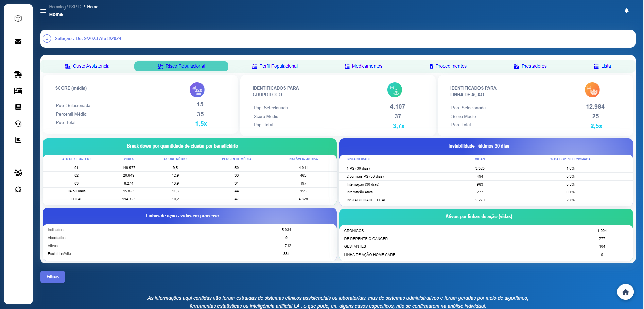The height and width of the screenshot is (309, 644).
Task: Click the ambulance icon in sidebar
Action: [18, 74]
